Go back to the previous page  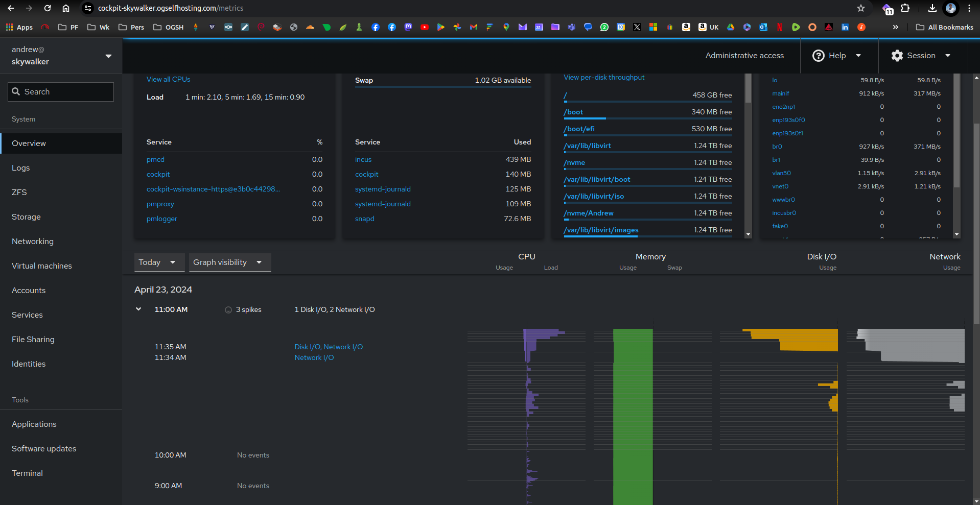click(11, 8)
